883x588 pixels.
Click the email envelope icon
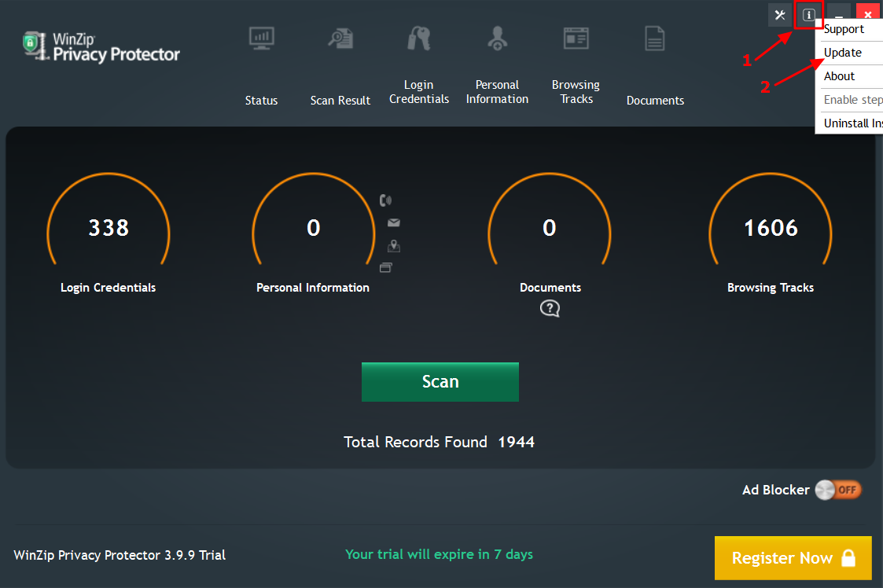coord(393,223)
